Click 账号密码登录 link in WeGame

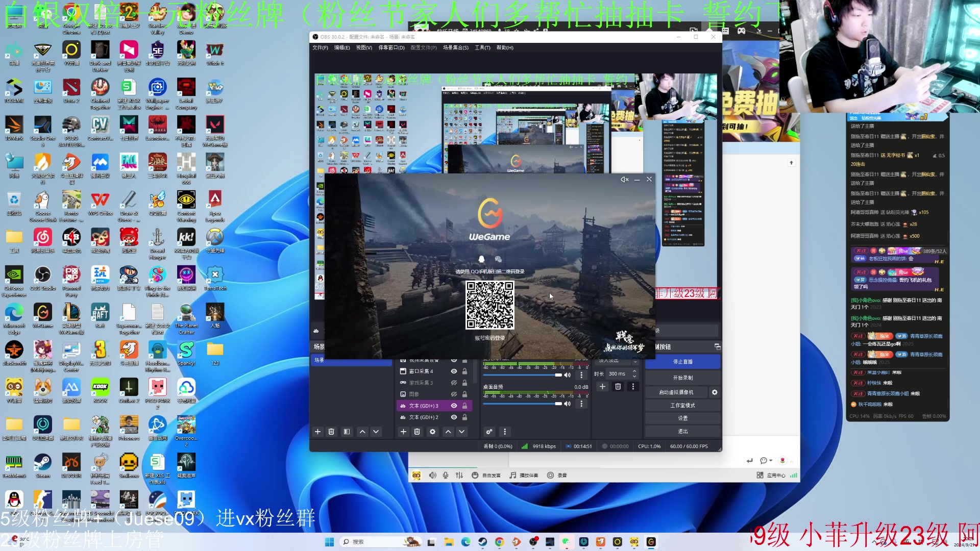tap(489, 338)
